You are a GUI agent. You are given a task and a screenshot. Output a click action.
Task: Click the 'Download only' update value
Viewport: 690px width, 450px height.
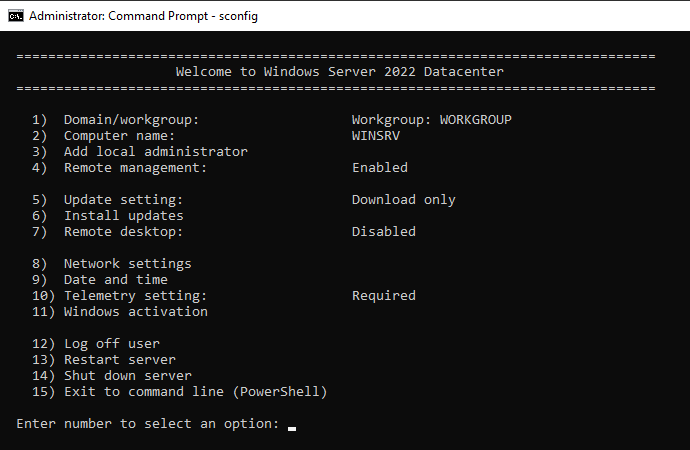403,200
